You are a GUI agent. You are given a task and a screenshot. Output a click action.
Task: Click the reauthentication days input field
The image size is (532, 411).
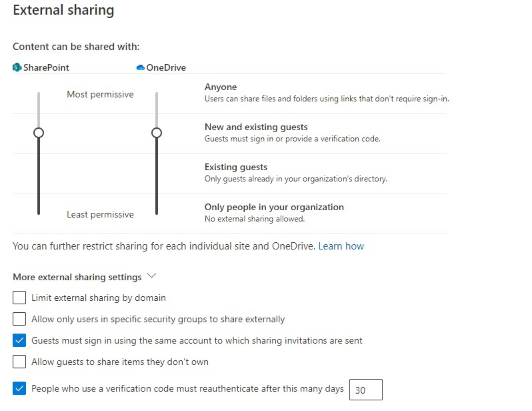click(365, 390)
